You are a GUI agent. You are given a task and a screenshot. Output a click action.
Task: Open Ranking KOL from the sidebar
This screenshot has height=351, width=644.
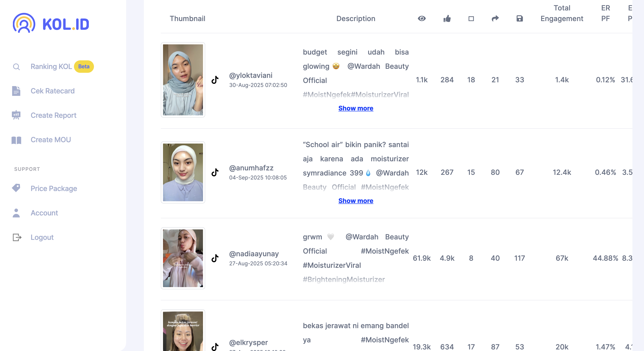pyautogui.click(x=51, y=67)
